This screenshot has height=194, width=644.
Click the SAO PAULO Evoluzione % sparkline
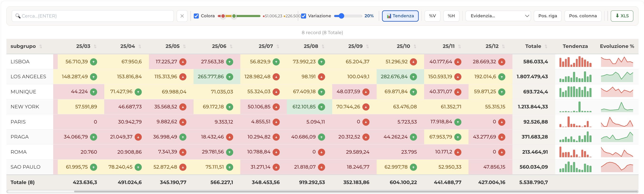pyautogui.click(x=617, y=167)
